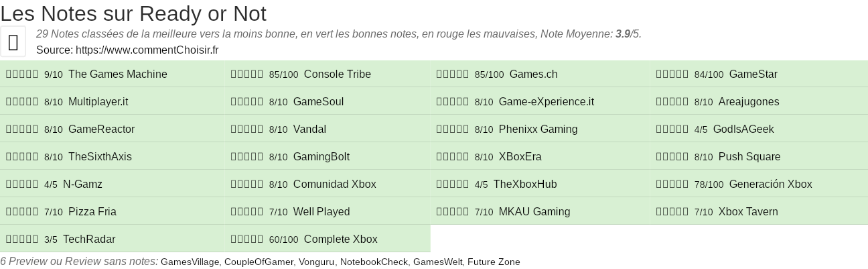
Task: Open the NotebookCheck preview link
Action: click(374, 262)
